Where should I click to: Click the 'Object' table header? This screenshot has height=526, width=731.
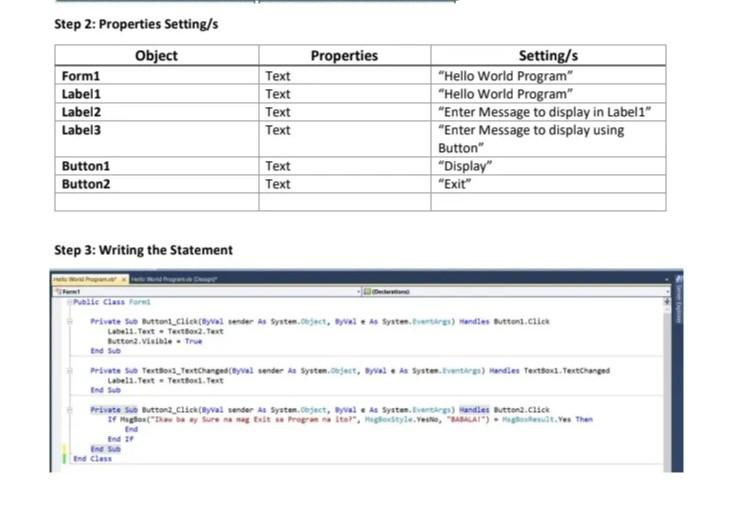click(156, 55)
